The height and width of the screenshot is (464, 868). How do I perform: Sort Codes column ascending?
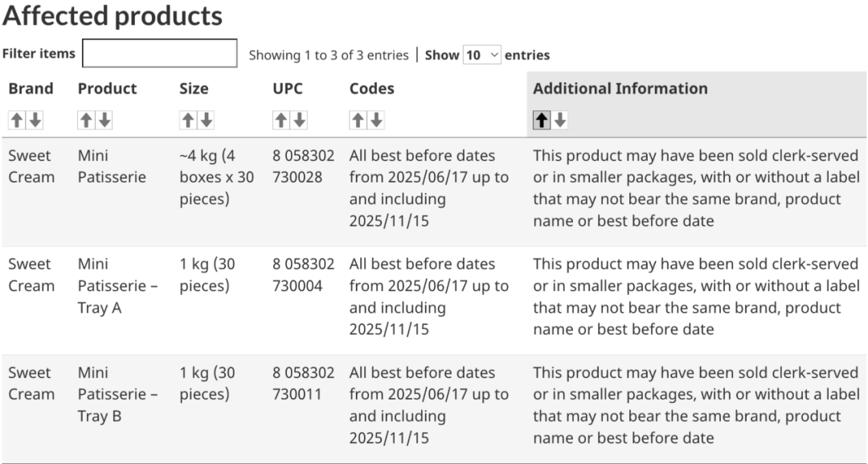358,120
